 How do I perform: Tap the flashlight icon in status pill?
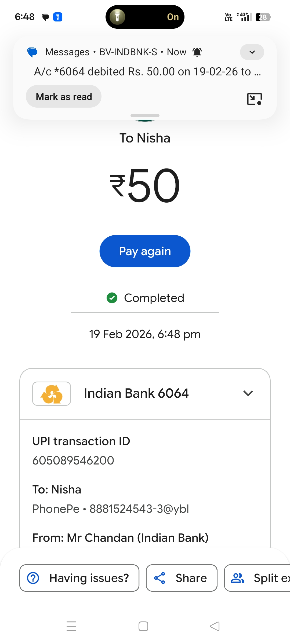click(117, 17)
